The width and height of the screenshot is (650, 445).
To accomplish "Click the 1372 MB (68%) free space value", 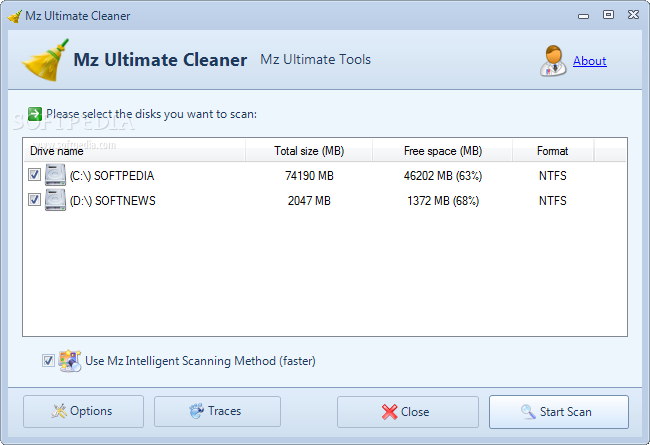I will pyautogui.click(x=443, y=201).
